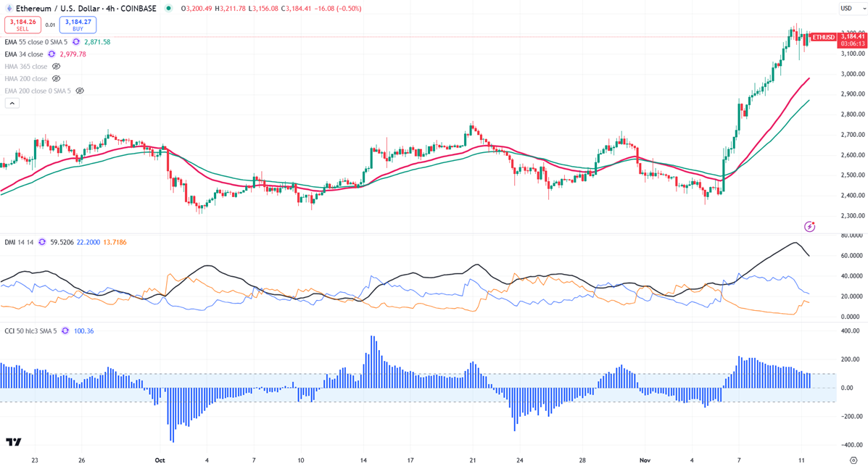Click the high price H3,211.78
The height and width of the screenshot is (466, 868).
pyautogui.click(x=231, y=8)
